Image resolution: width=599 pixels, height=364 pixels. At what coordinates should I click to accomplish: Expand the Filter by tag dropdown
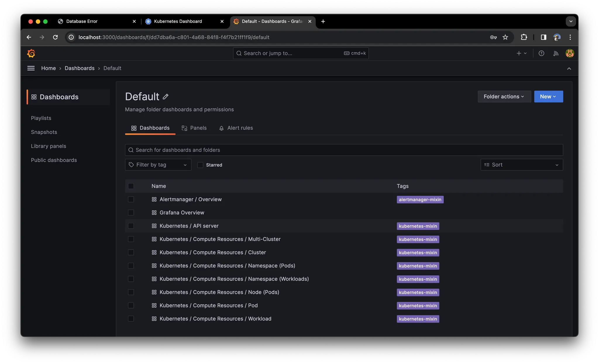158,165
